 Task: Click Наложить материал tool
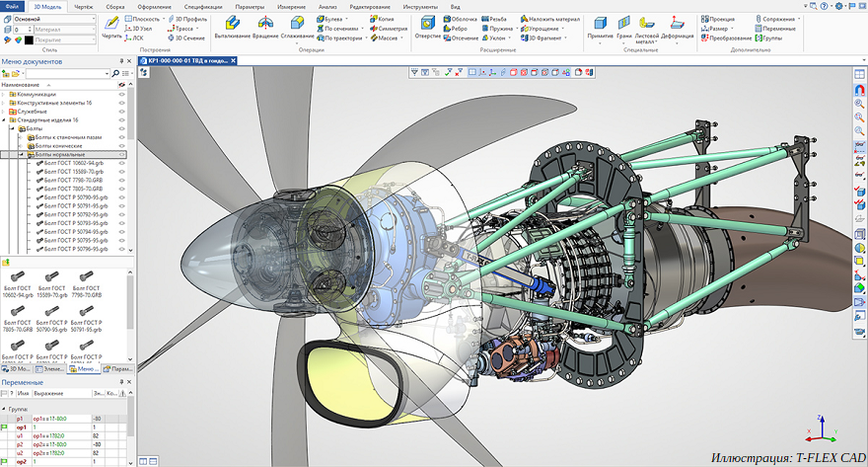pos(549,19)
